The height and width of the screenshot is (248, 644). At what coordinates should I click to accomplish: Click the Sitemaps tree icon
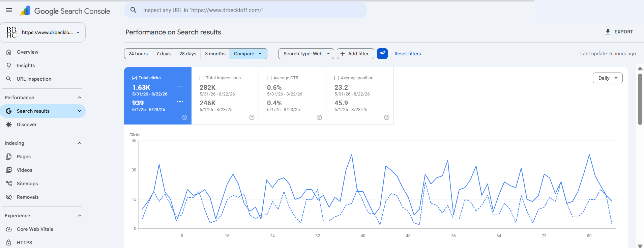pos(9,184)
